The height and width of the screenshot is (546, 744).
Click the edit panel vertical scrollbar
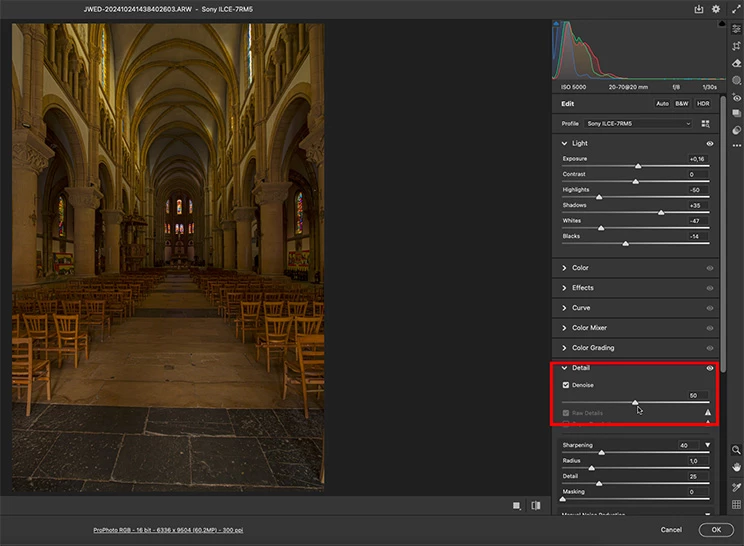(723, 234)
